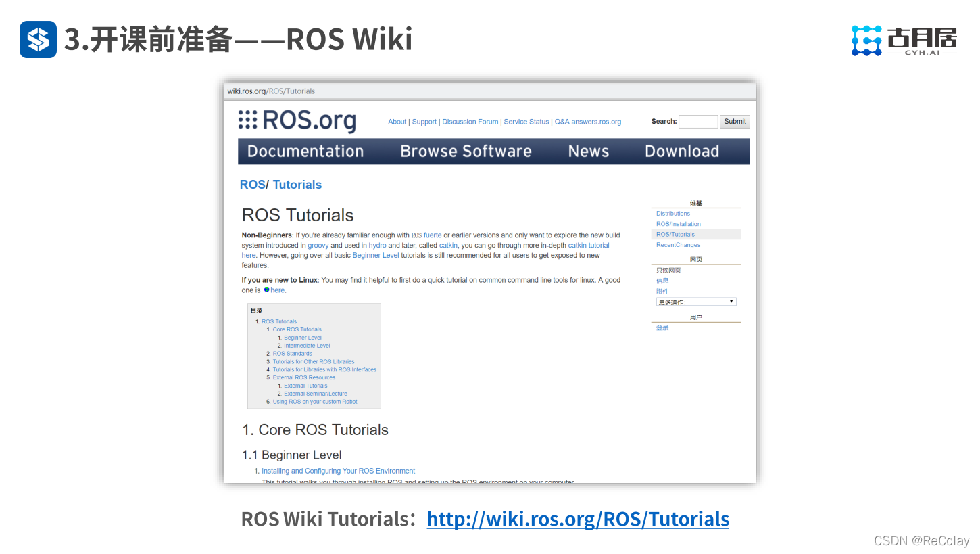The image size is (980, 554).
Task: Open 'Using ROS on your custom Robot' entry
Action: (x=315, y=402)
